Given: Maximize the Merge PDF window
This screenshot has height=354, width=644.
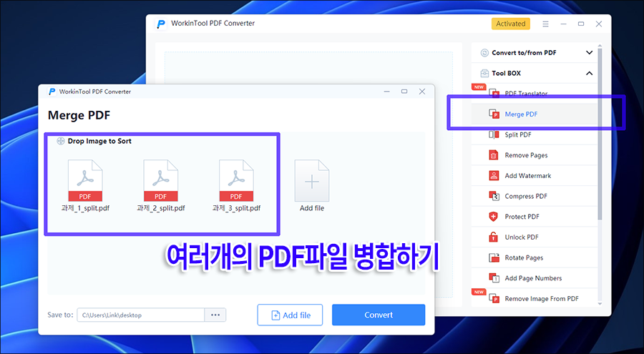Looking at the screenshot, I should pyautogui.click(x=404, y=92).
